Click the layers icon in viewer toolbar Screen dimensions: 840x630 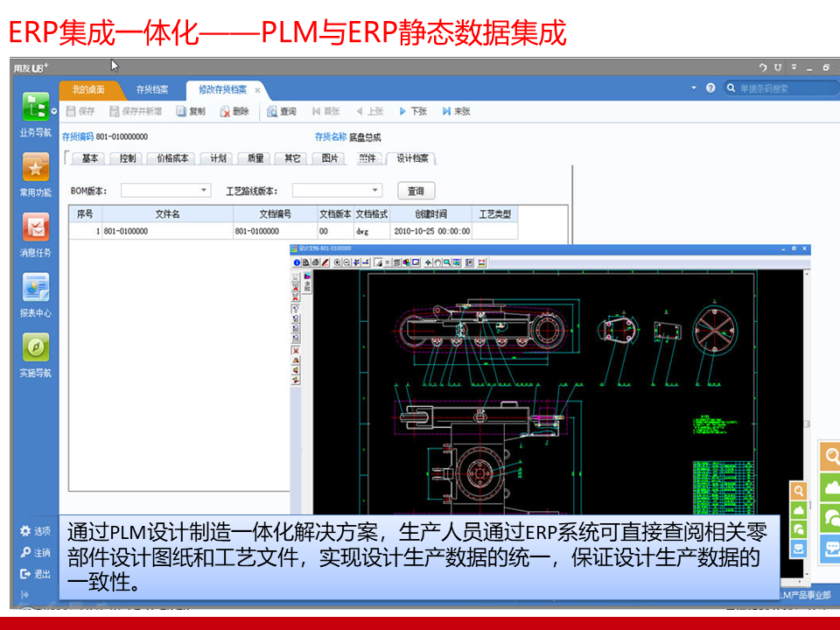397,262
